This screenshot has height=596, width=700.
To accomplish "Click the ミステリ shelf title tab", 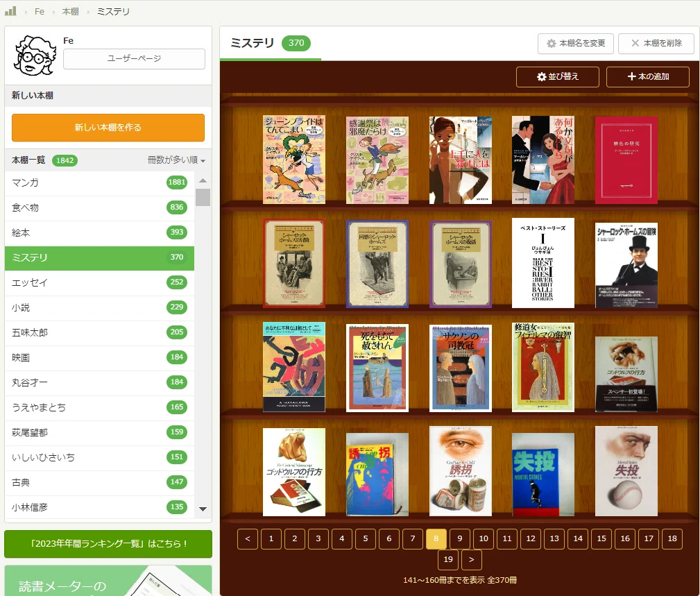I will 270,43.
